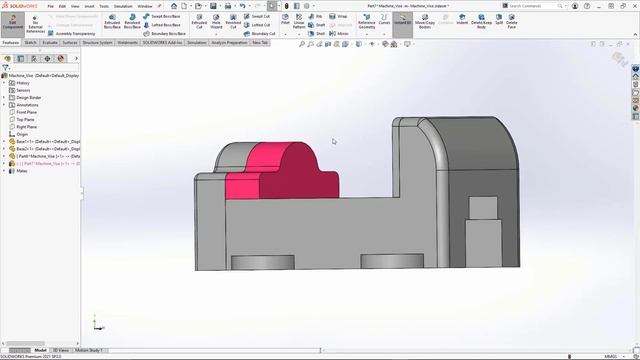The width and height of the screenshot is (640, 360).
Task: Select the Revolved Cut tool
Action: click(x=233, y=21)
